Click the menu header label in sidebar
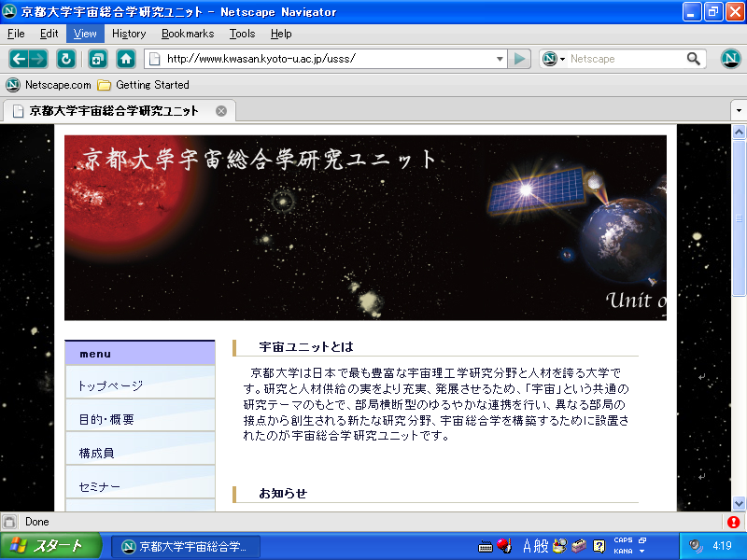The width and height of the screenshot is (747, 560). (x=95, y=355)
